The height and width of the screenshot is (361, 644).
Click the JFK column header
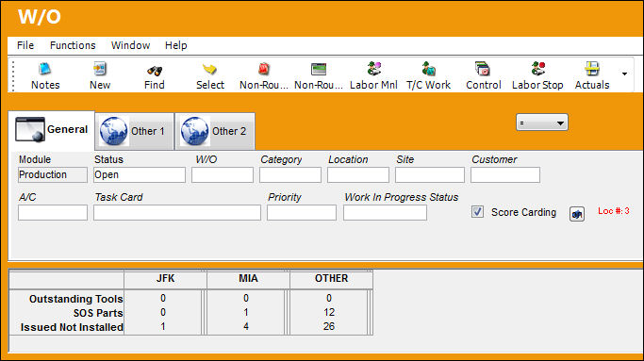click(166, 279)
